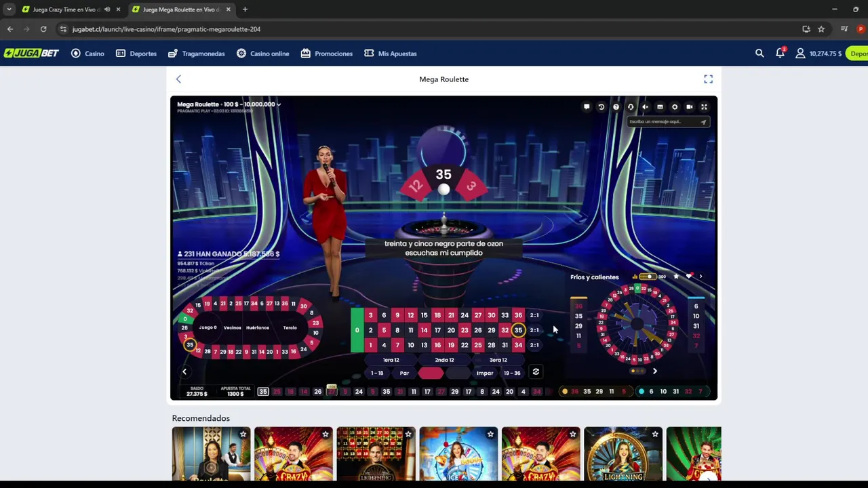The height and width of the screenshot is (488, 868).
Task: Bet on 1 - 18 low numbers
Action: pyautogui.click(x=377, y=373)
